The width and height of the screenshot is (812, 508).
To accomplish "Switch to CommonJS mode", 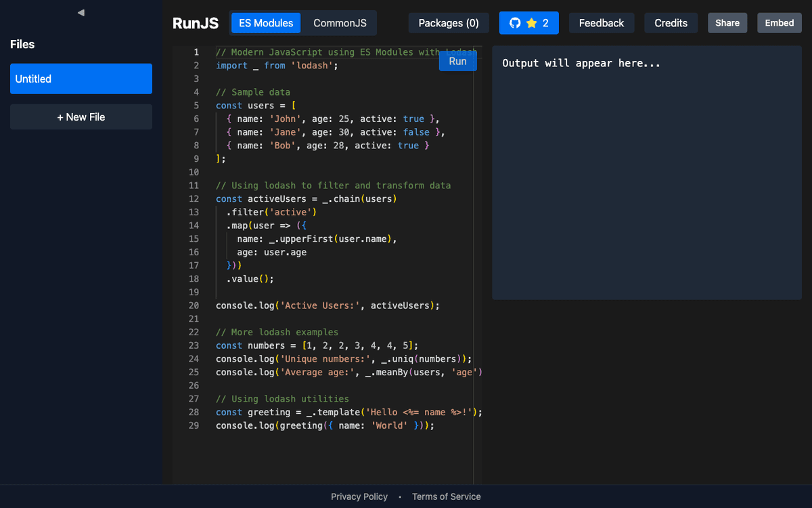I will [340, 23].
